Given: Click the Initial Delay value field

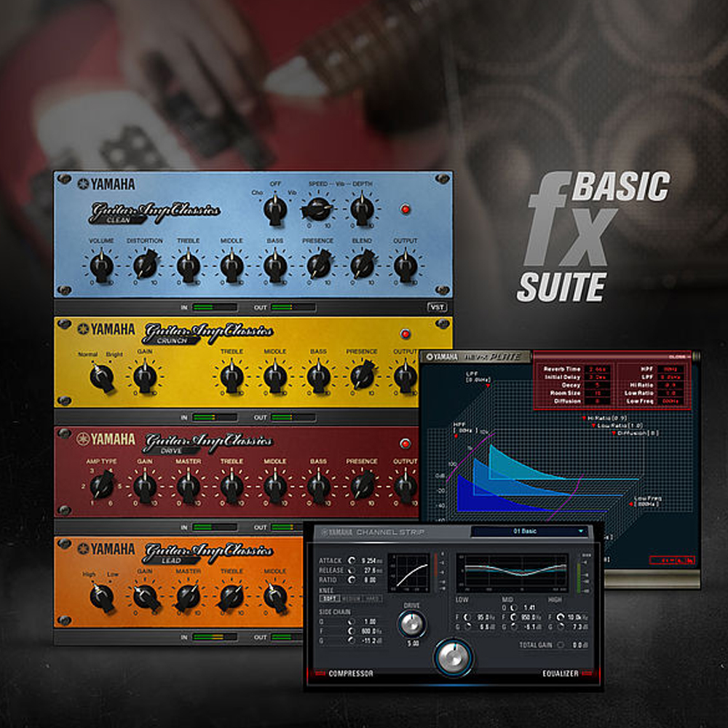Looking at the screenshot, I should 598,377.
